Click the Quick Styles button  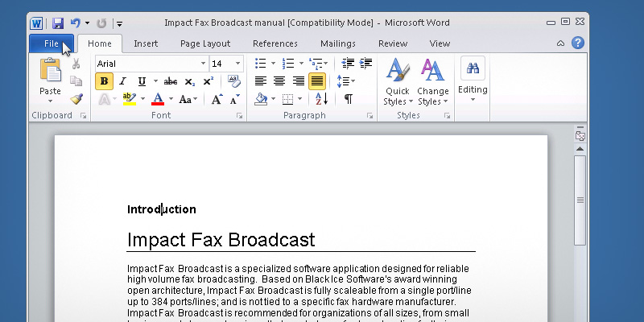(397, 83)
